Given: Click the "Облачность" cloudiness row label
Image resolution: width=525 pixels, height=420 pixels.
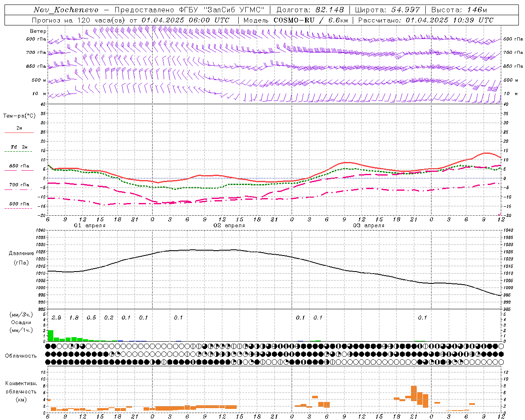Looking at the screenshot, I should point(21,356).
